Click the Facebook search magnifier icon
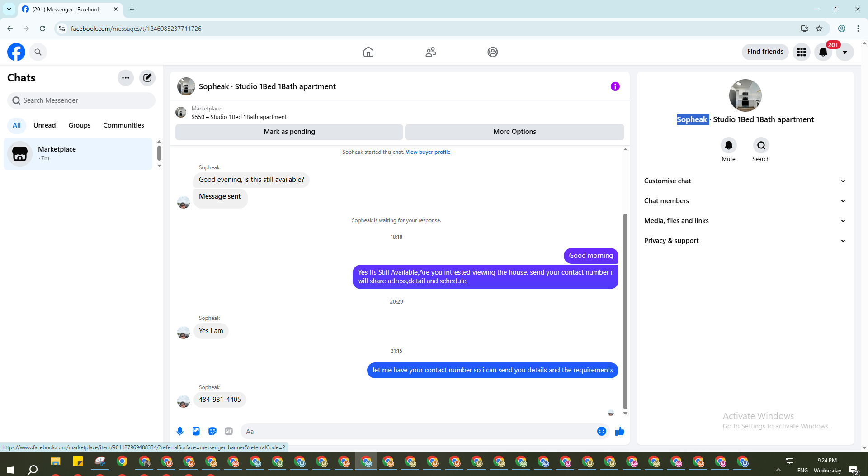This screenshot has height=476, width=868. click(x=38, y=52)
